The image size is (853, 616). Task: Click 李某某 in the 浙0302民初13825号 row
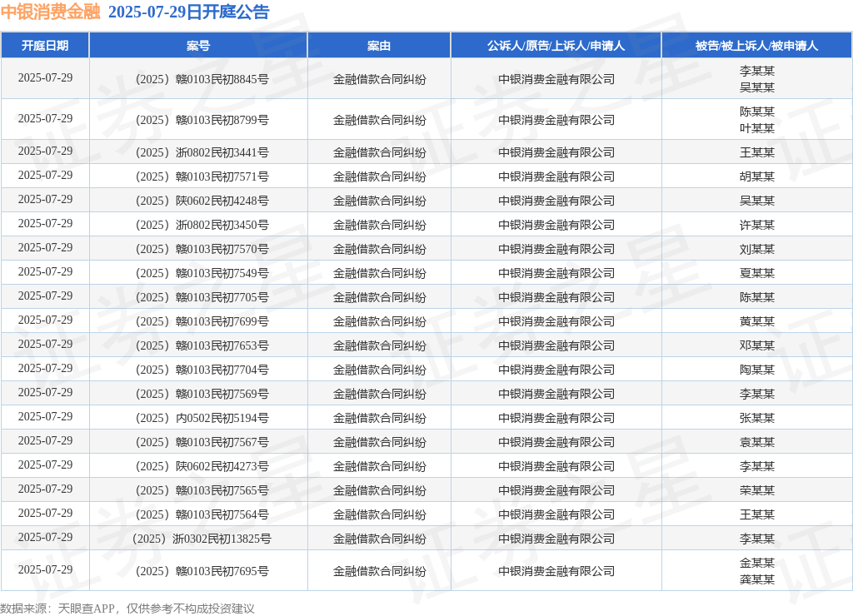click(756, 539)
